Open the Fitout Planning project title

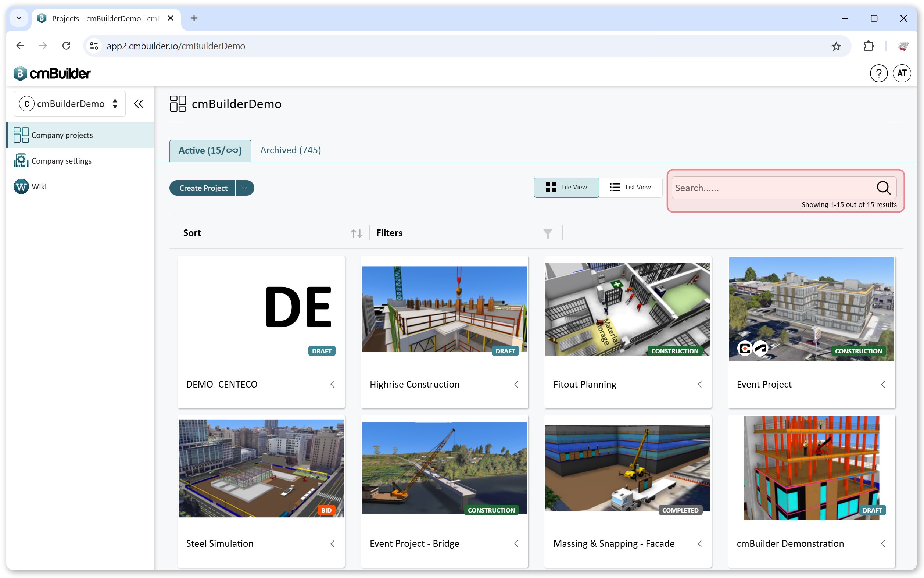point(584,384)
